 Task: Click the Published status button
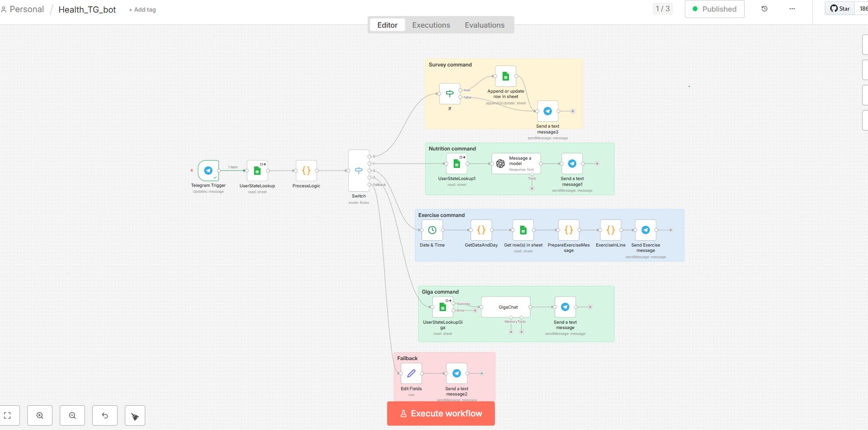(714, 9)
